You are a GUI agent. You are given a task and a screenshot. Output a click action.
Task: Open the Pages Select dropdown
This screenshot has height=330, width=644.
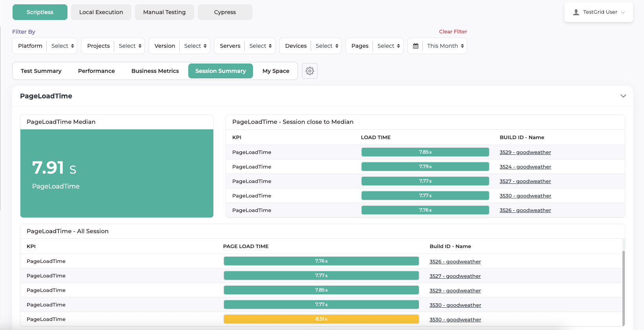coord(388,46)
